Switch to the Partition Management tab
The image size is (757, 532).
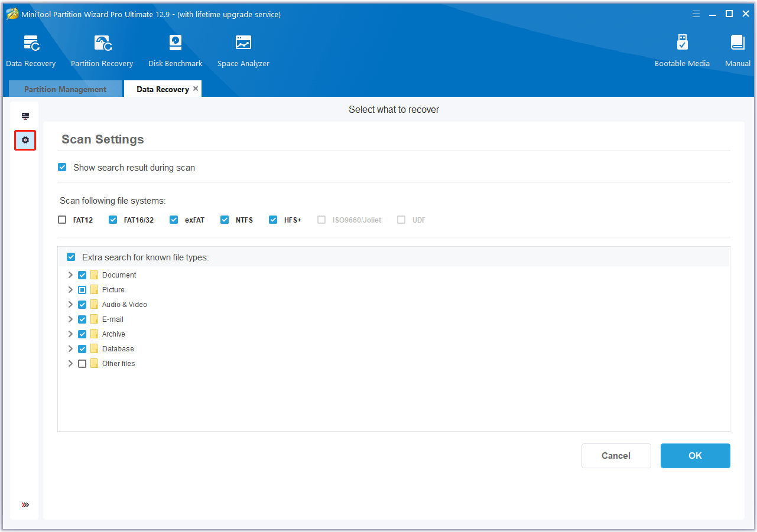tap(65, 89)
